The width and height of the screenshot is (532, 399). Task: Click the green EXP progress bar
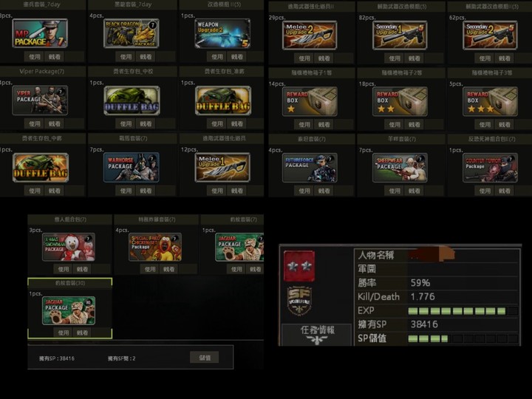463,311
